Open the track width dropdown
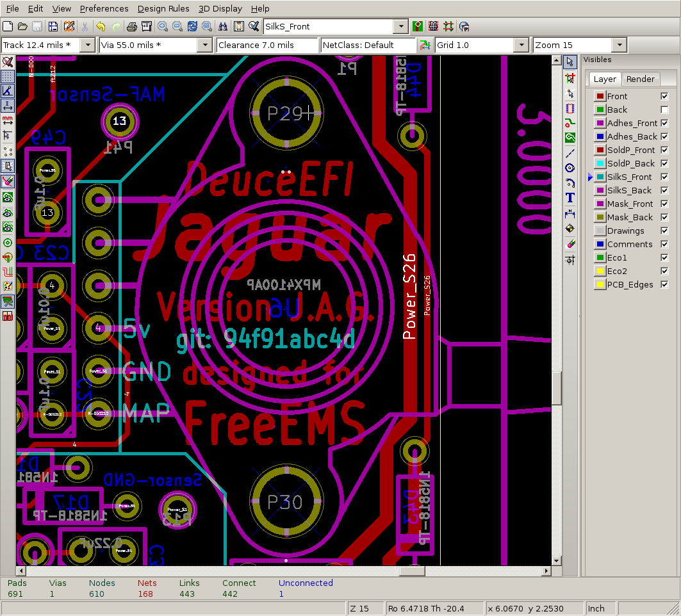This screenshot has width=681, height=616. point(88,45)
